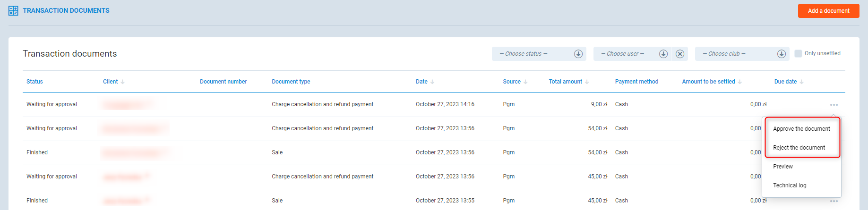Sort by Due date arrow

801,82
